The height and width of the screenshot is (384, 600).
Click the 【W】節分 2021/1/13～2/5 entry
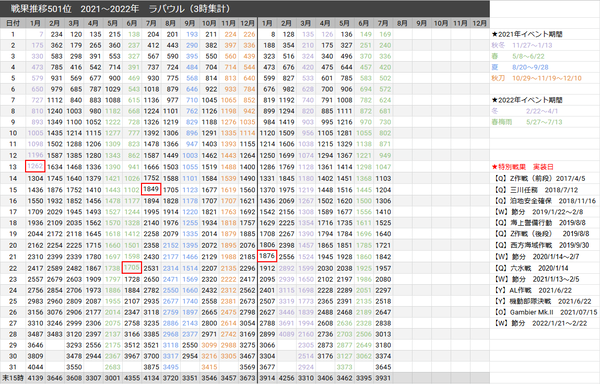pyautogui.click(x=537, y=279)
